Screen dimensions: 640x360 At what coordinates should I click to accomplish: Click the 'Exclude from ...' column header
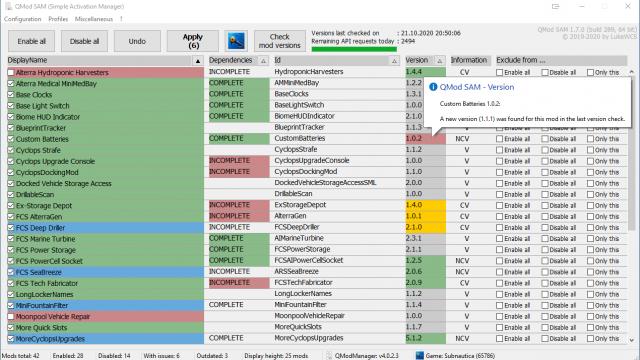tap(561, 60)
